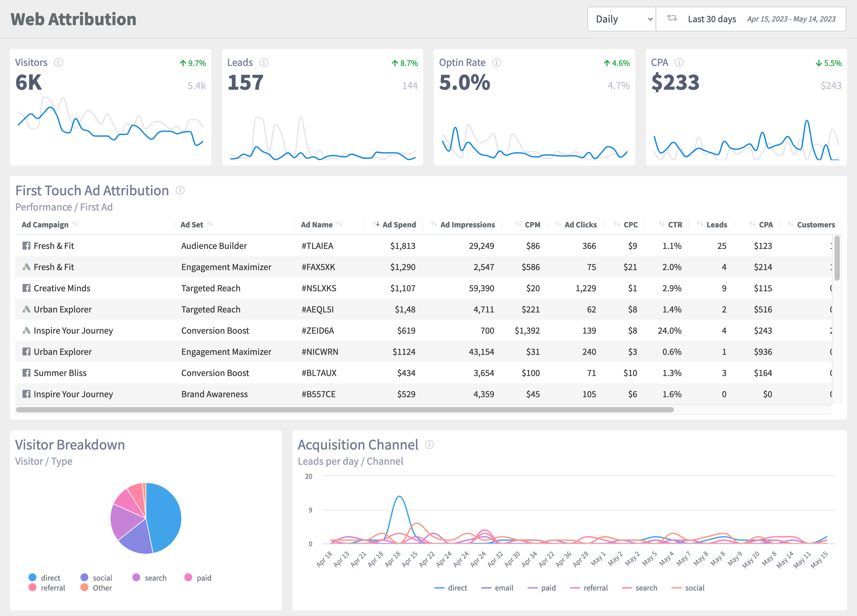Click ad name #TLAIEA

pos(317,246)
